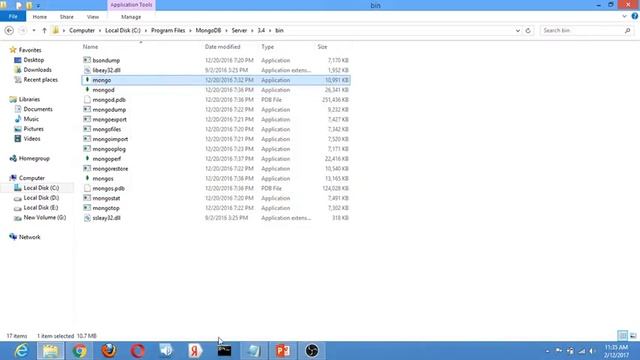Open the File menu
640x360 pixels.
pos(13,17)
